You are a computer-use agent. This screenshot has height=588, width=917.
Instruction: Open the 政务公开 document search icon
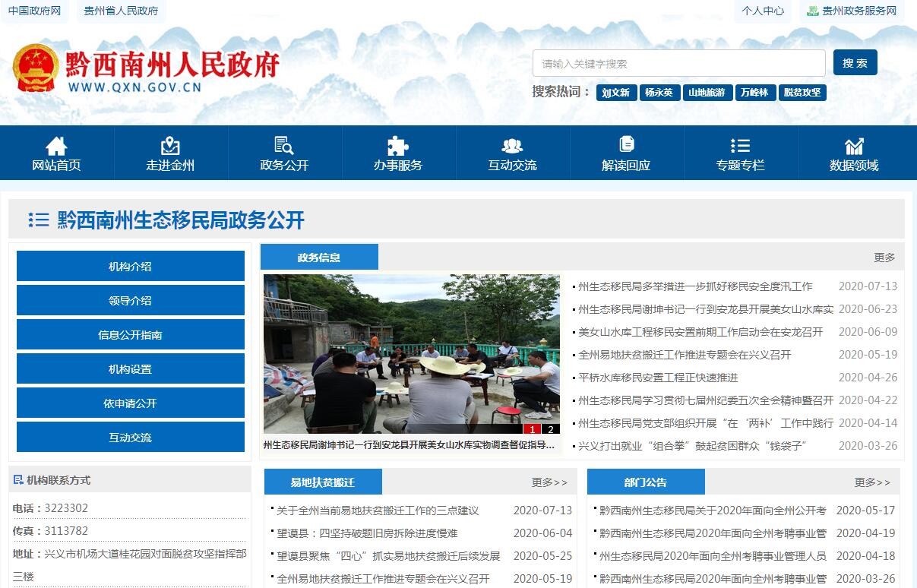(284, 146)
